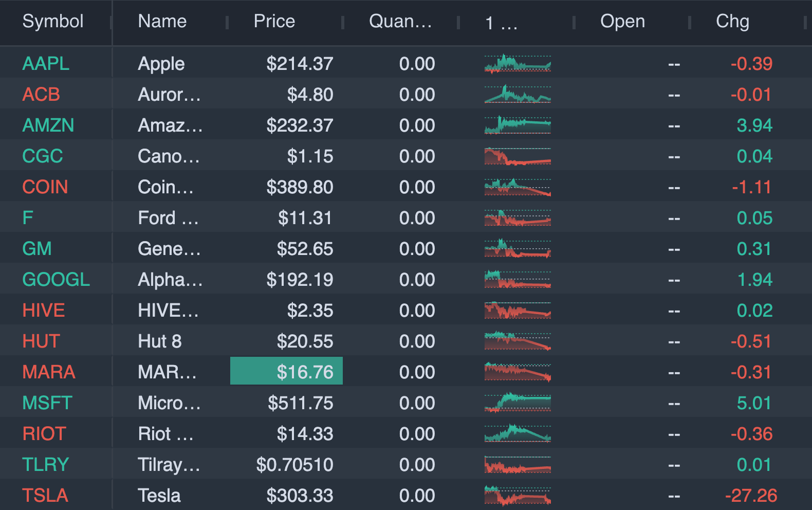Click the MSFT ticker symbol

pyautogui.click(x=47, y=403)
